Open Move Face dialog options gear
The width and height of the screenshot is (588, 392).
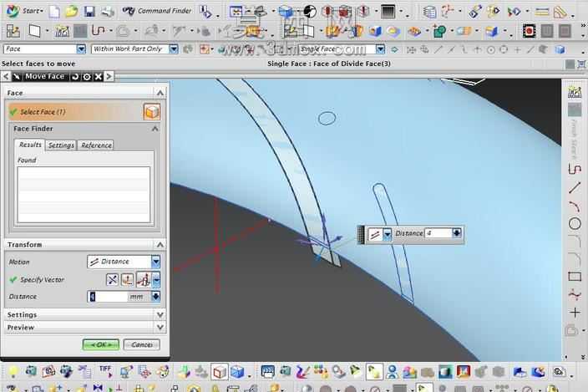point(87,77)
